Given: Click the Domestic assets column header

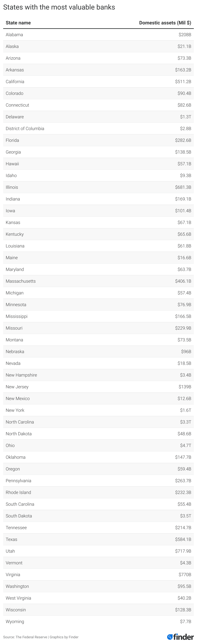Looking at the screenshot, I should click(165, 23).
